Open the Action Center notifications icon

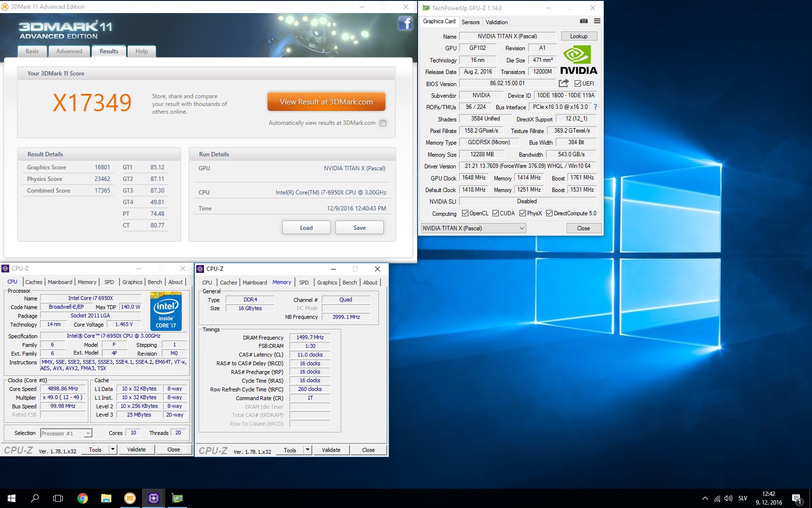[x=796, y=498]
